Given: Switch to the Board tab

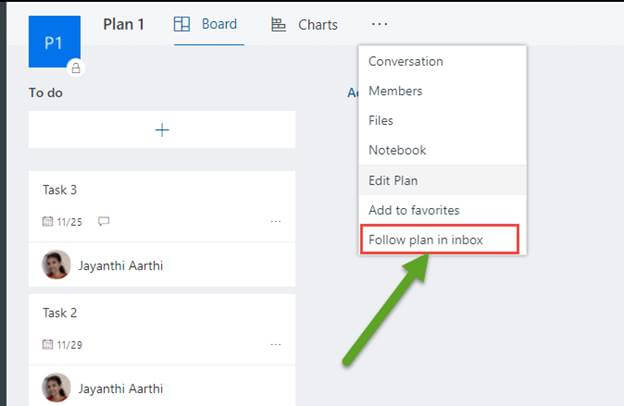Looking at the screenshot, I should point(209,24).
